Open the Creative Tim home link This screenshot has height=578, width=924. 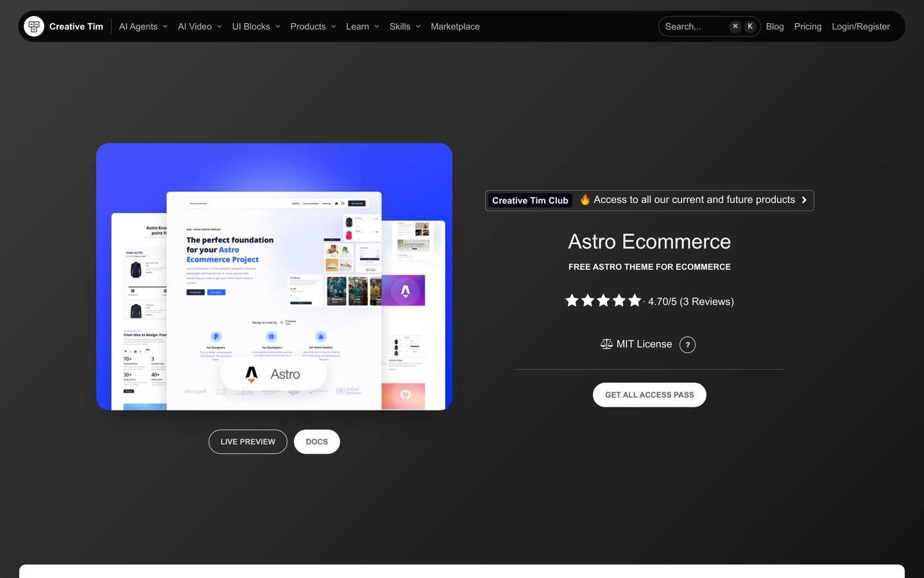point(76,26)
